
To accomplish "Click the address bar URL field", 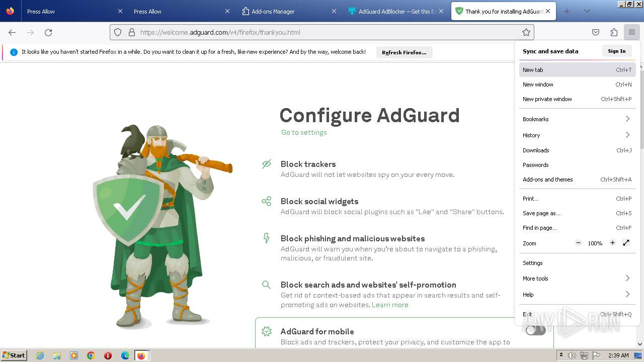I will pyautogui.click(x=322, y=32).
